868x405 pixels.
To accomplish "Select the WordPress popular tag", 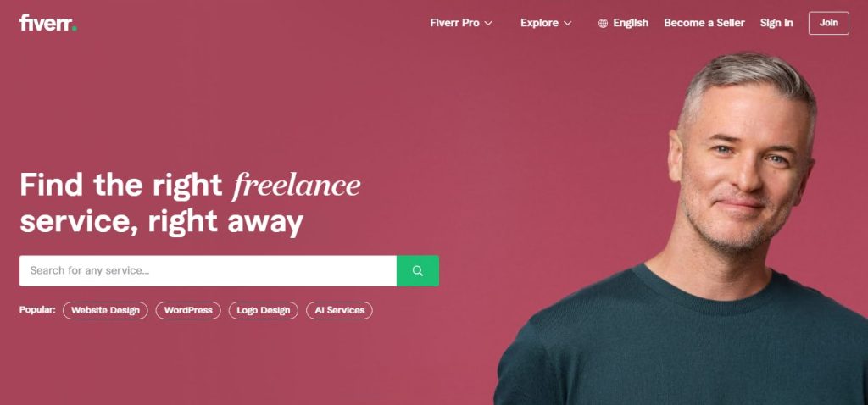I will click(x=188, y=310).
